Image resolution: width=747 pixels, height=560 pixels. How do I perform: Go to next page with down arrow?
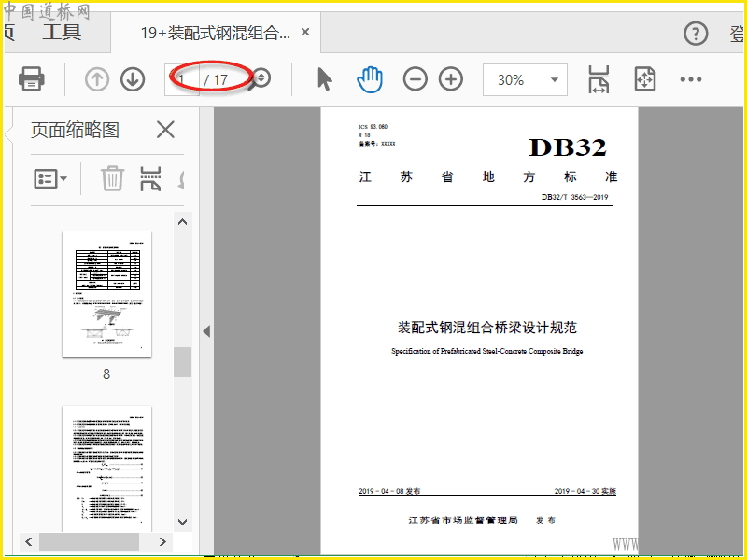[x=133, y=79]
